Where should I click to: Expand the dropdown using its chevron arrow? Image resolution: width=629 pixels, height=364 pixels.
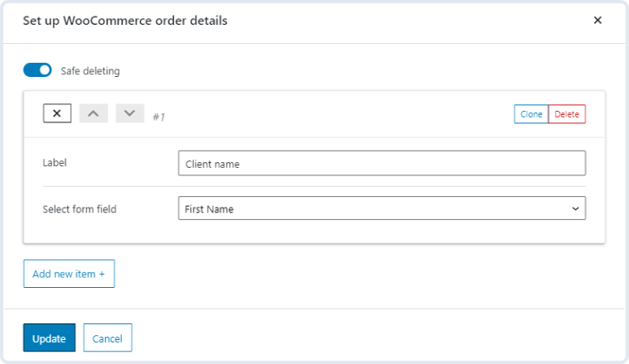(x=575, y=208)
